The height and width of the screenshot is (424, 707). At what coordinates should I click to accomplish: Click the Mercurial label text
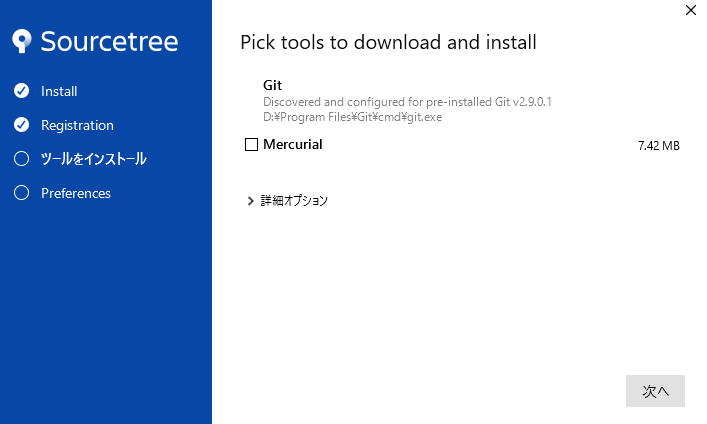point(292,145)
